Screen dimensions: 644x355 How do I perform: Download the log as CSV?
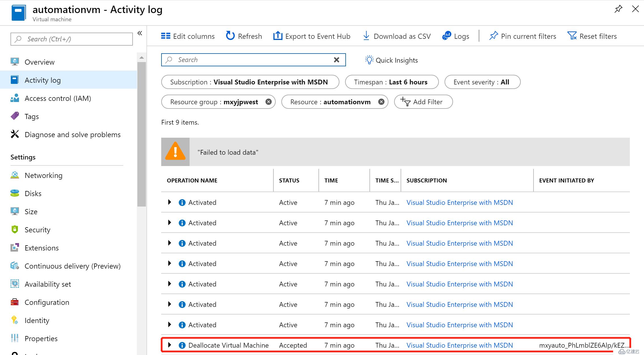397,36
